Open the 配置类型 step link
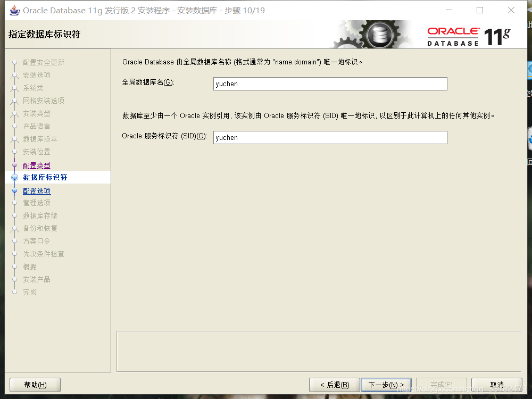Screen dimensions: 532x399 click(x=37, y=165)
